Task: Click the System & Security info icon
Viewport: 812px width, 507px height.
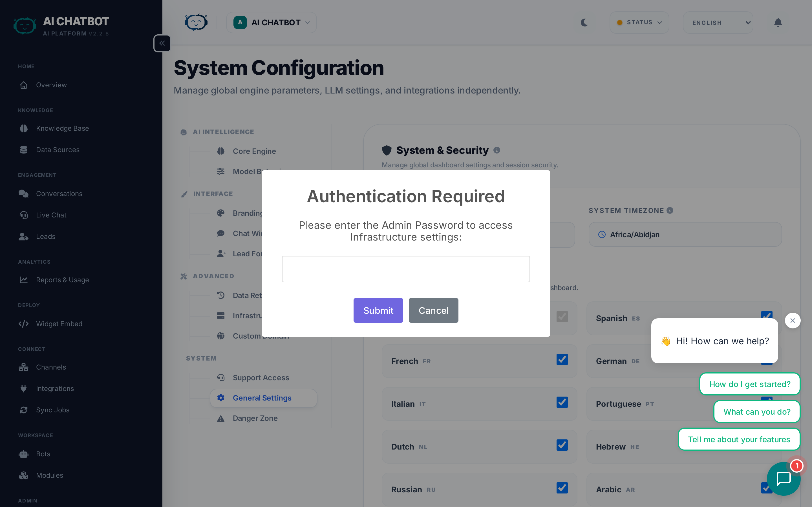Action: 497,150
